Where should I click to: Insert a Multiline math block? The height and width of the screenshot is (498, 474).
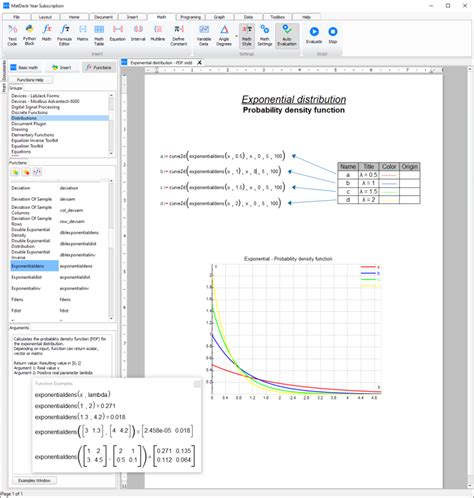[x=158, y=33]
